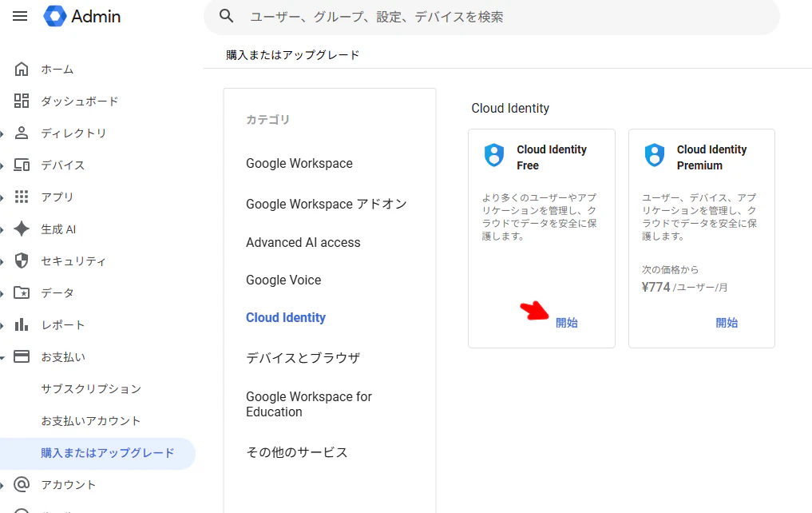Click the お支払い credit card icon
Viewport: 812px width, 513px height.
coord(22,356)
